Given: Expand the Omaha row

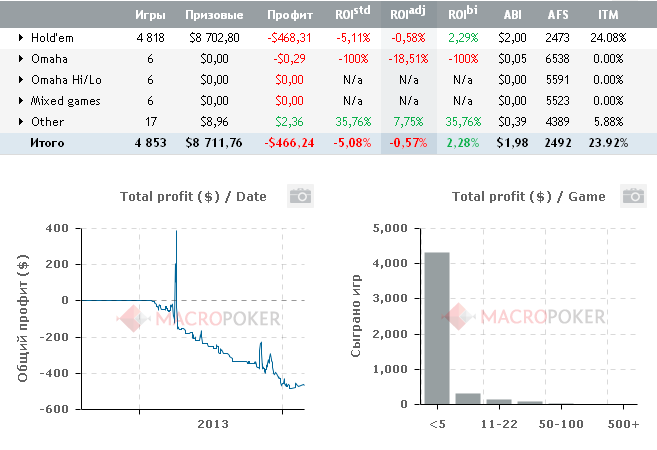Looking at the screenshot, I should point(22,58).
